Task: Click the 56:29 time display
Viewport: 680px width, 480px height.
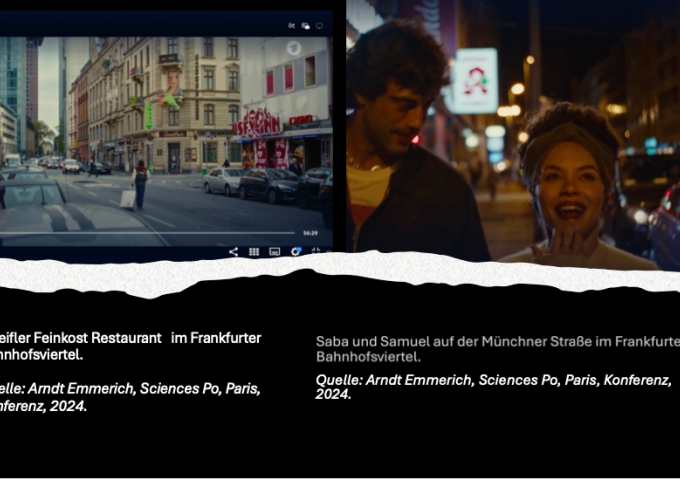Action: [310, 233]
